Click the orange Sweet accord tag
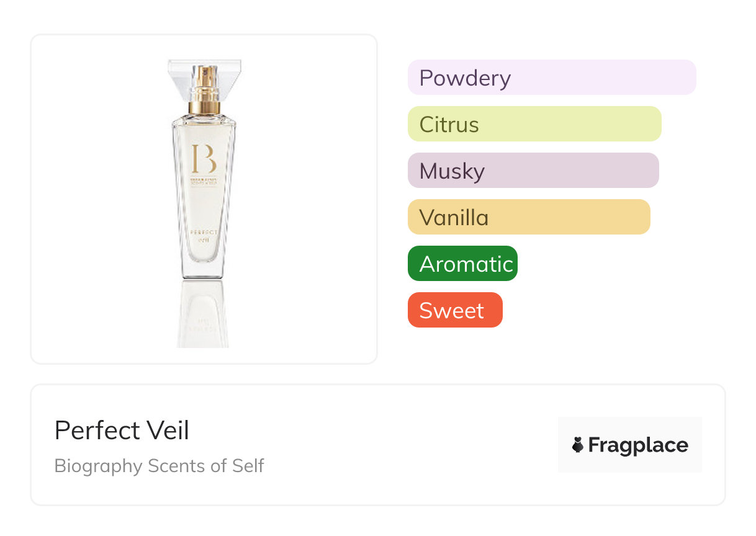Image resolution: width=756 pixels, height=536 pixels. click(x=455, y=310)
